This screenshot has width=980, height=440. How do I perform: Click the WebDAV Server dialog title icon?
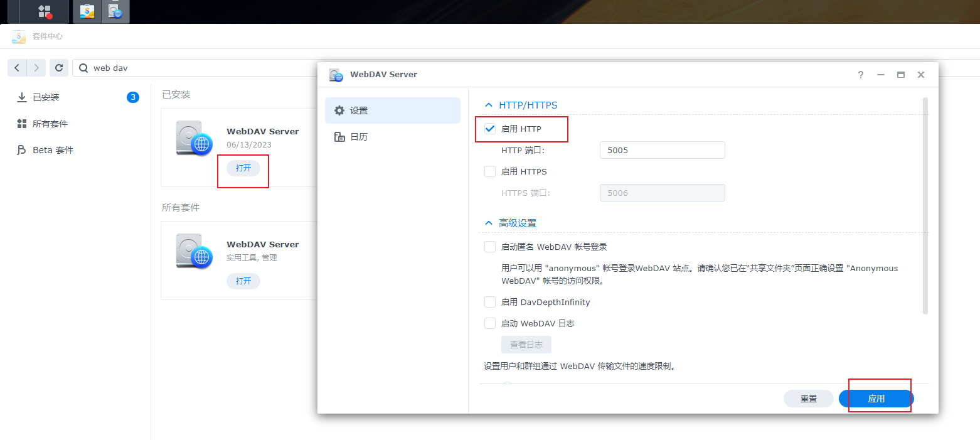336,75
